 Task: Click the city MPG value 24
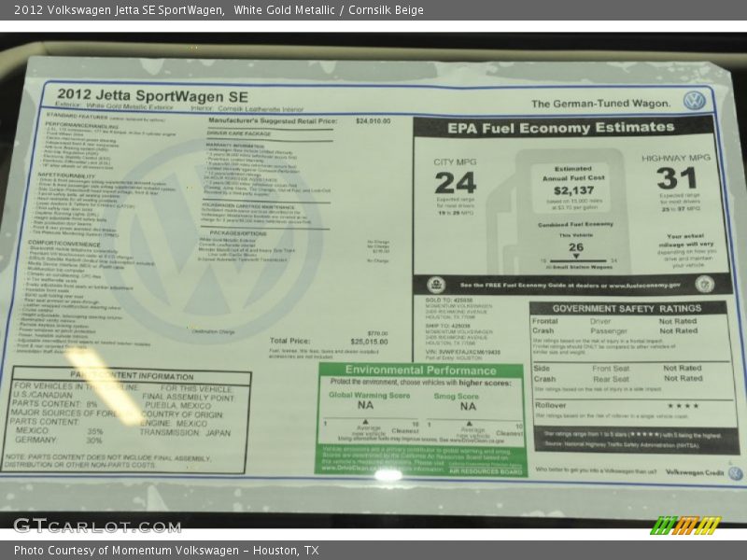(456, 183)
